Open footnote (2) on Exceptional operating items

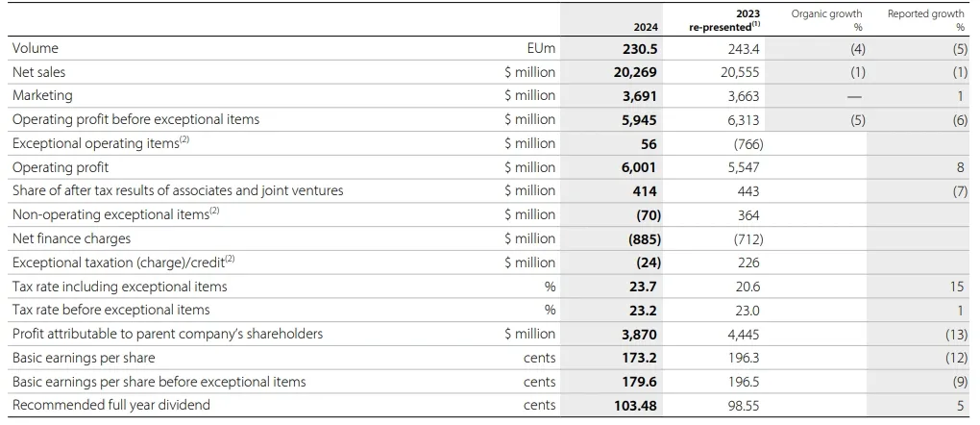tap(186, 140)
